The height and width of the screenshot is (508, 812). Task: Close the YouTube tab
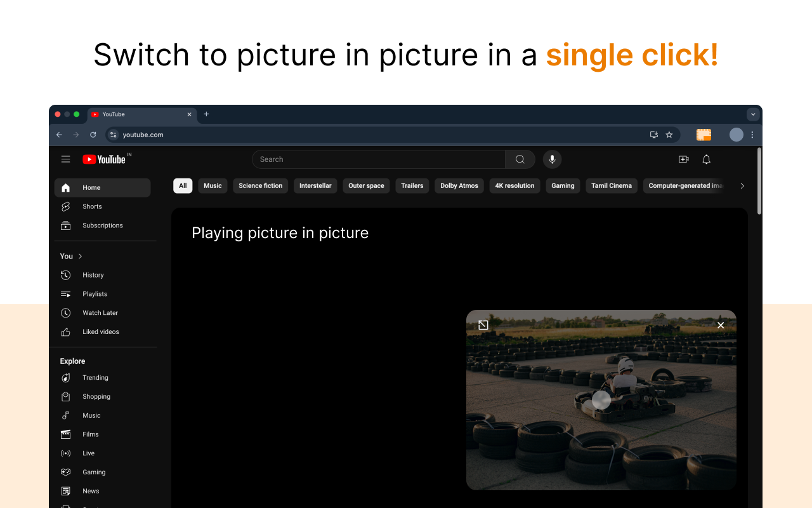(x=189, y=114)
